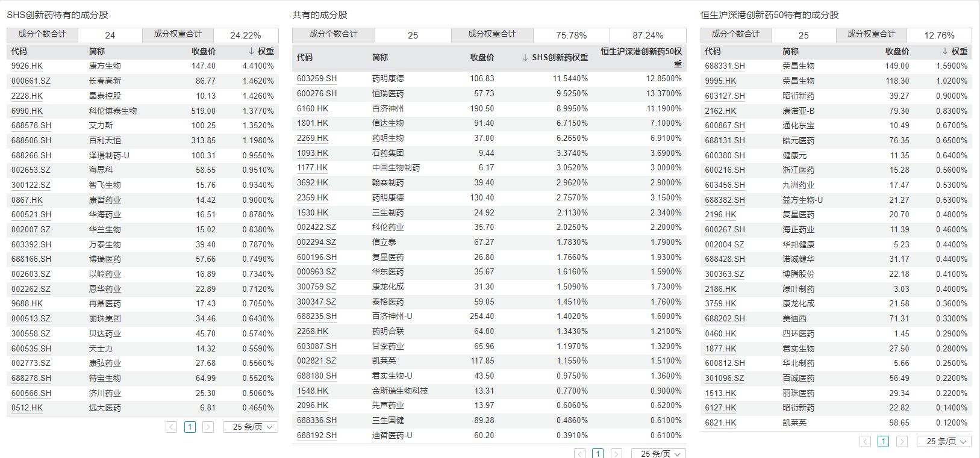Open stock code 6990.HK
980x458 pixels.
[x=27, y=111]
